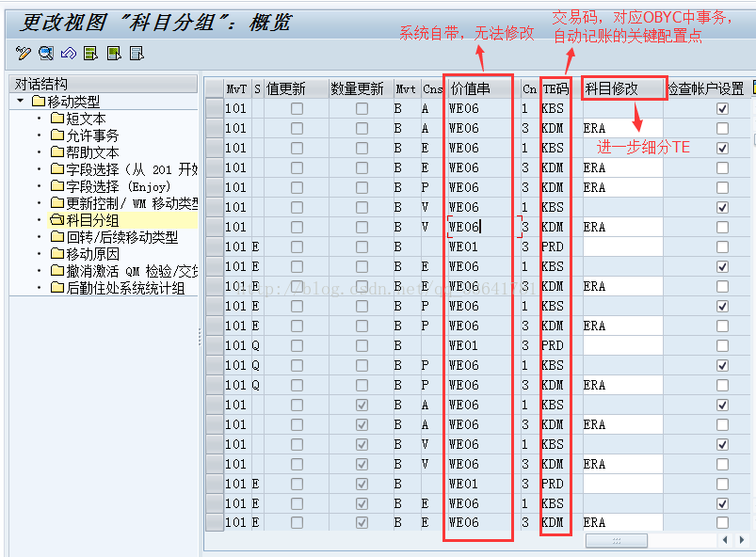Click the table's top-left select-all corner
The image size is (756, 557).
(214, 88)
